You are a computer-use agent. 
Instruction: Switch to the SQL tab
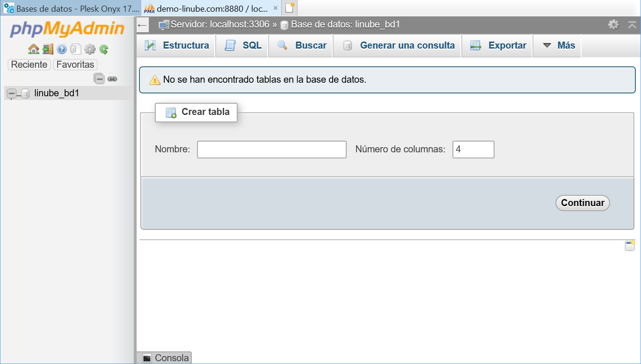coord(242,45)
